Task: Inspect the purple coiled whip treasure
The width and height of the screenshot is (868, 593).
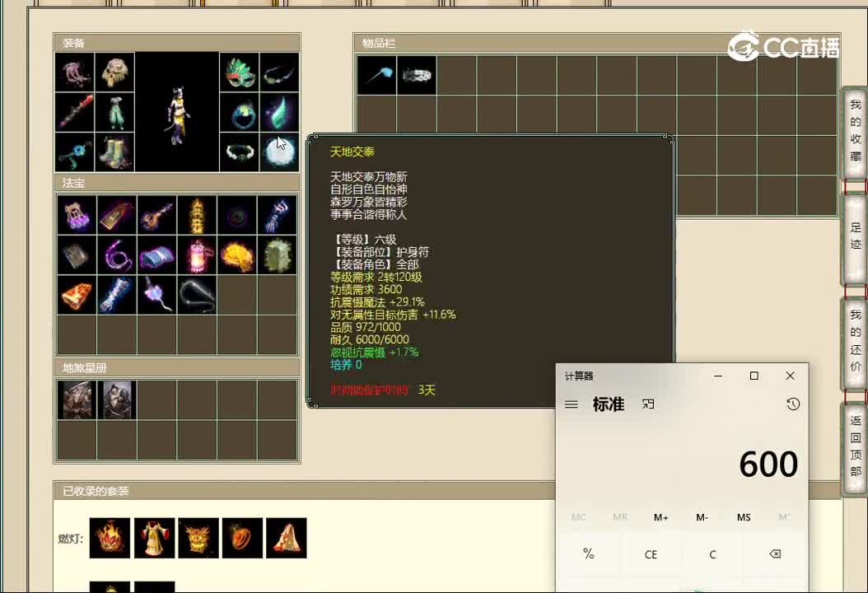Action: pos(116,254)
